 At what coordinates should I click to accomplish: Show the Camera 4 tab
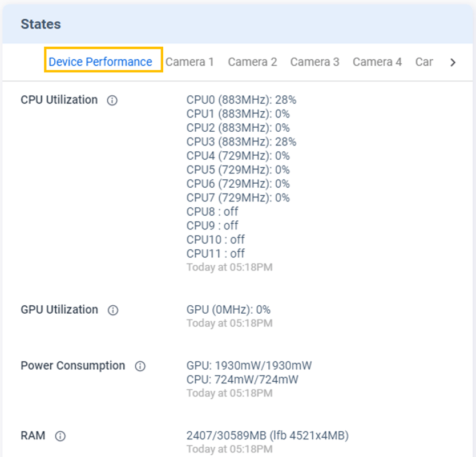(377, 62)
